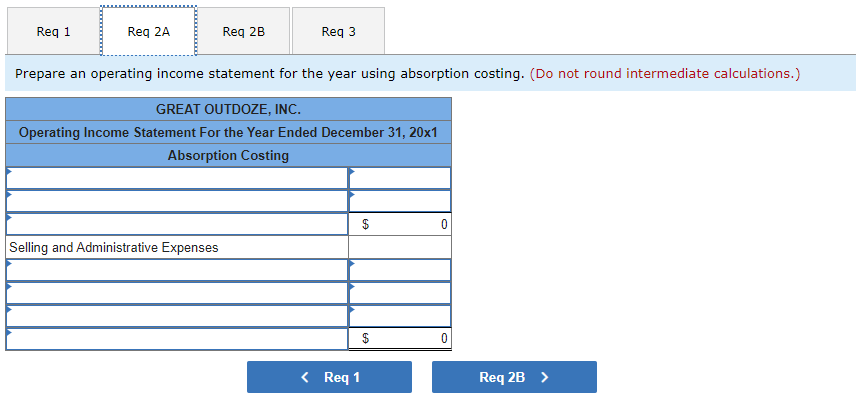Screen dimensions: 868x405
Task: Open the bottom row label dropdown
Action: pos(177,339)
